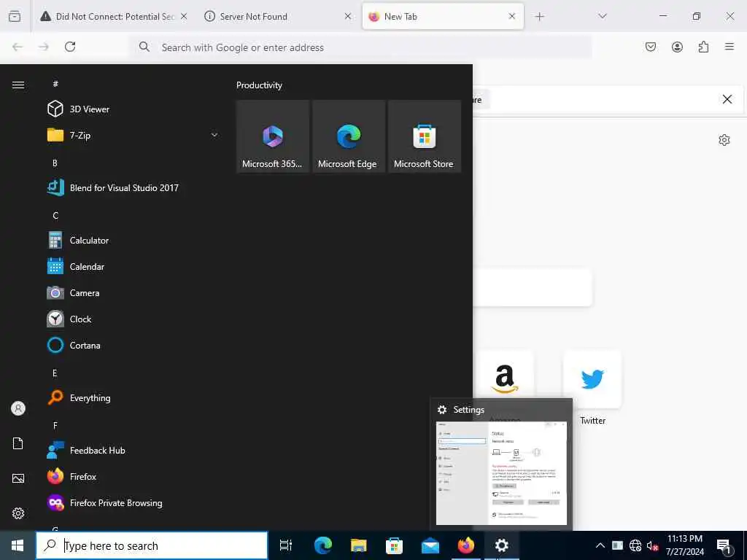
Task: Open Mail from the taskbar
Action: tap(430, 545)
